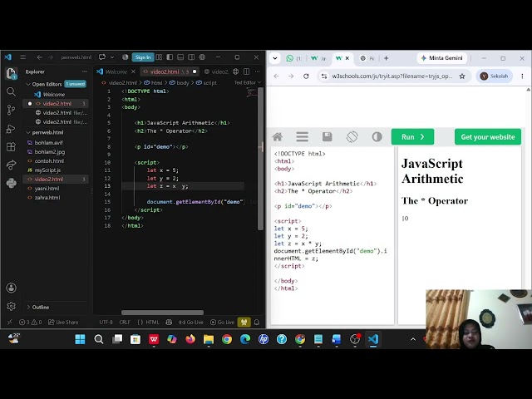Click the Go Live play button in status bar
This screenshot has height=399, width=532.
(x=222, y=322)
